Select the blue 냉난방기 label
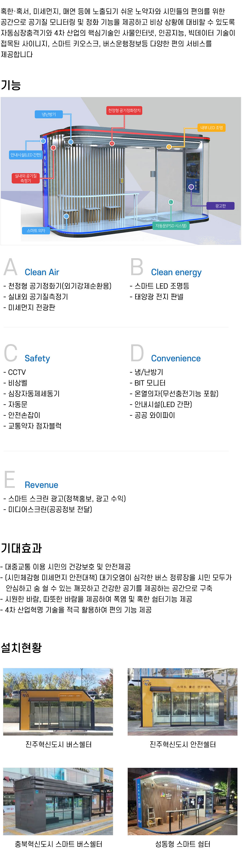The width and height of the screenshot is (242, 868). point(49,114)
